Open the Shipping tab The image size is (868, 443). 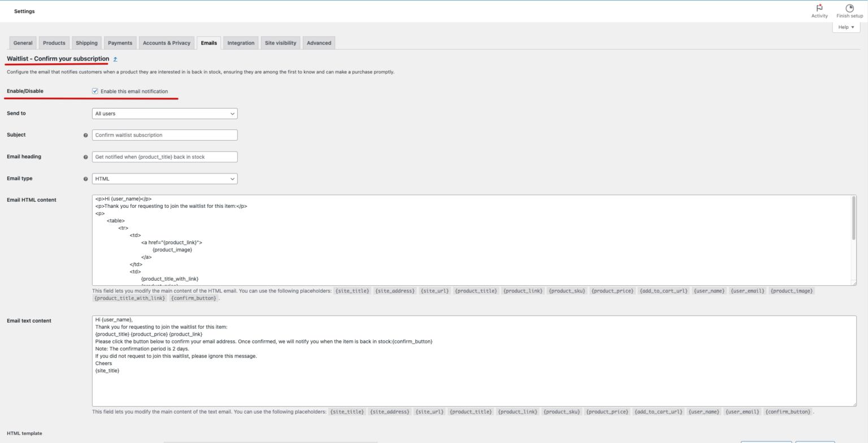(x=86, y=43)
